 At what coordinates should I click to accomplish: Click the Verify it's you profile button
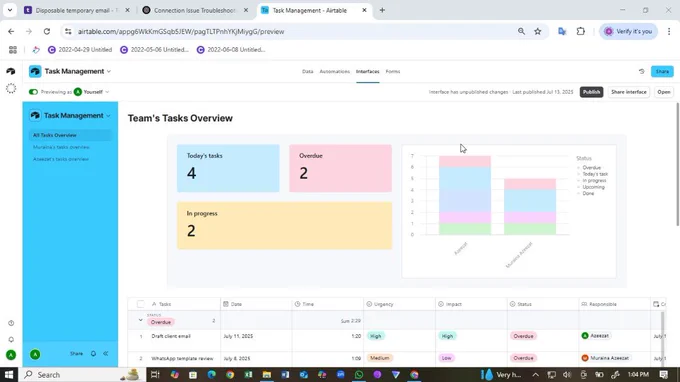[628, 31]
